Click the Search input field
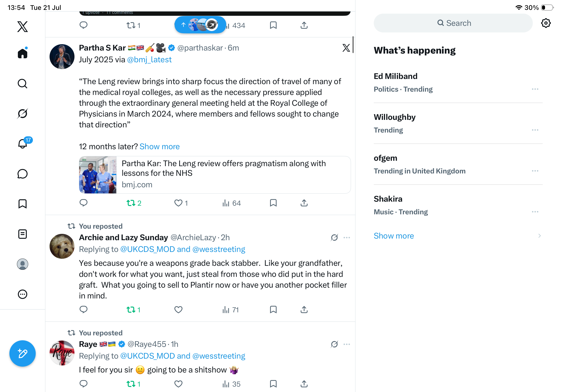 pyautogui.click(x=453, y=23)
